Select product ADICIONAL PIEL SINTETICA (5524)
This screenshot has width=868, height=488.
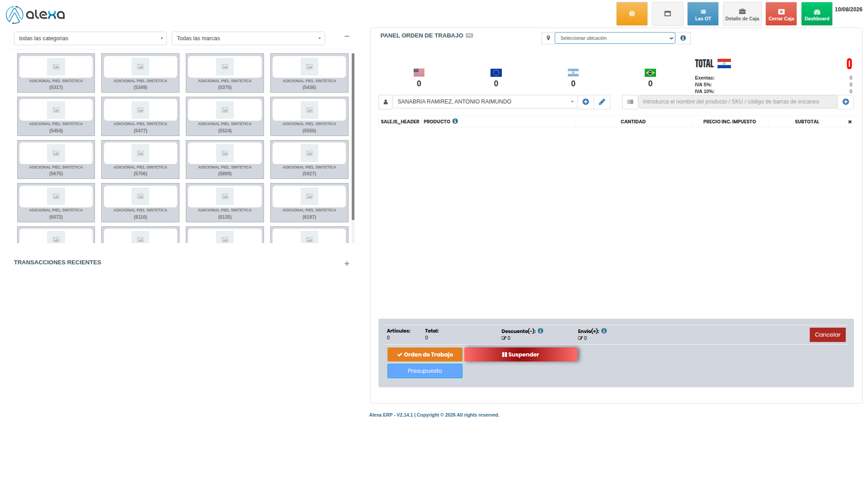click(x=225, y=116)
